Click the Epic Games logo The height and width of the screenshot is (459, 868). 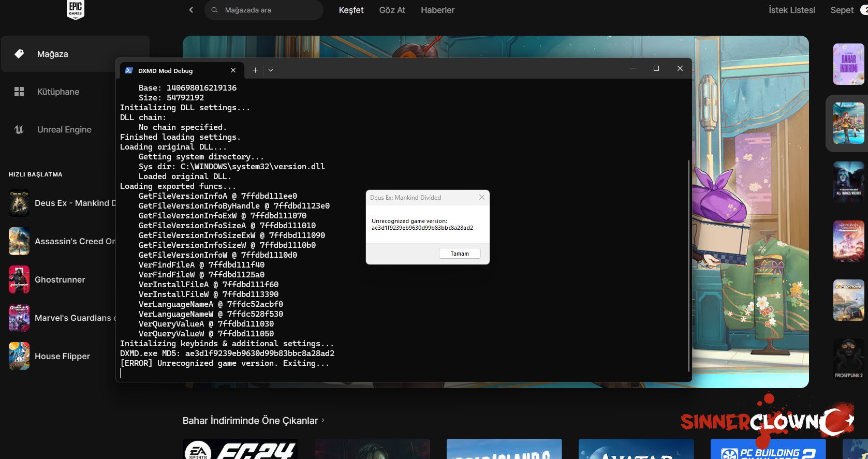point(76,9)
